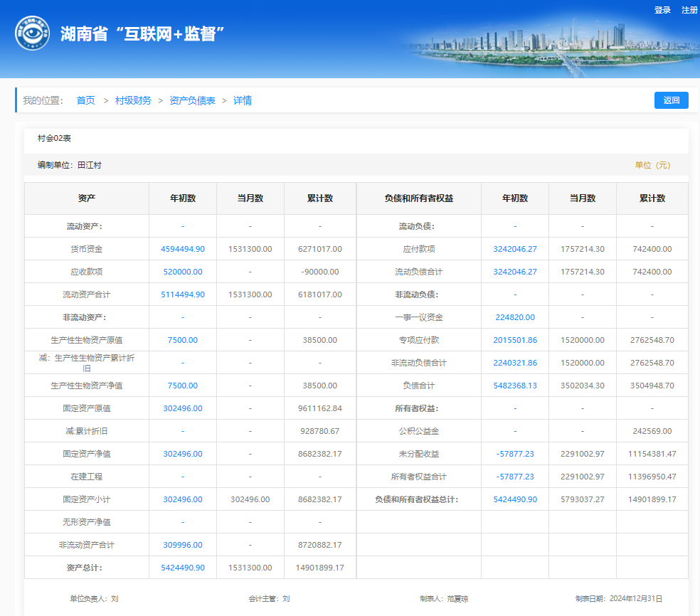
Task: Select 非流动资产合计 cumulative 8720882.17
Action: pyautogui.click(x=320, y=545)
